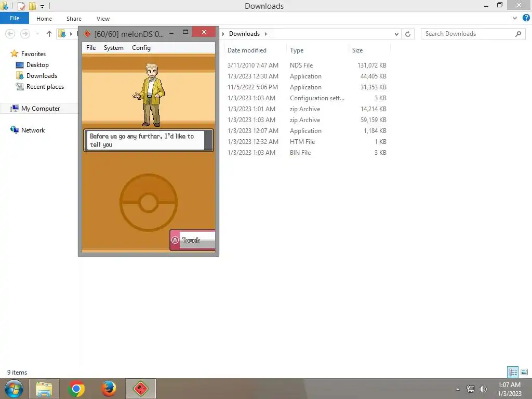The width and height of the screenshot is (532, 399).
Task: Select Favorites in the navigation pane
Action: [x=33, y=54]
